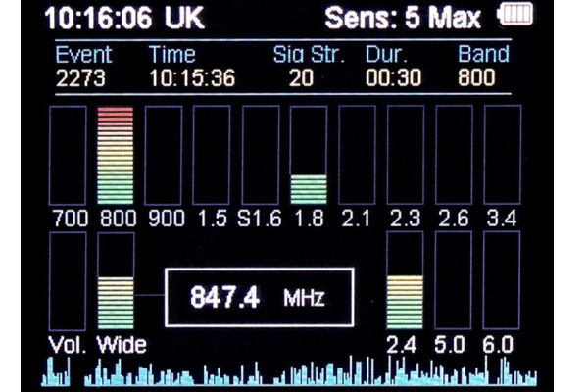588x392 pixels.
Task: Select the 800 band level bar
Action: [x=116, y=155]
